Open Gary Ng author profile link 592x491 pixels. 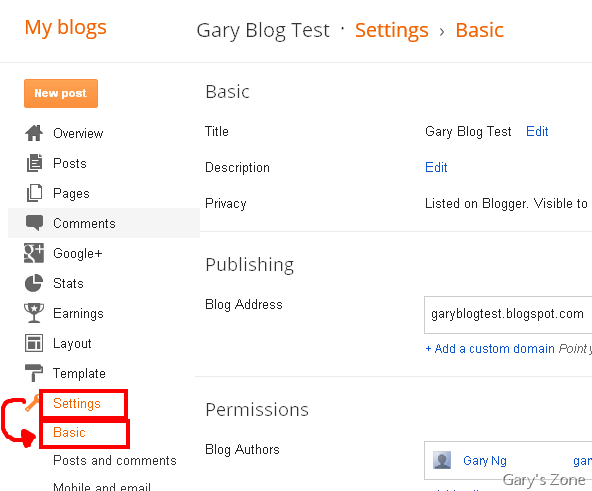485,461
